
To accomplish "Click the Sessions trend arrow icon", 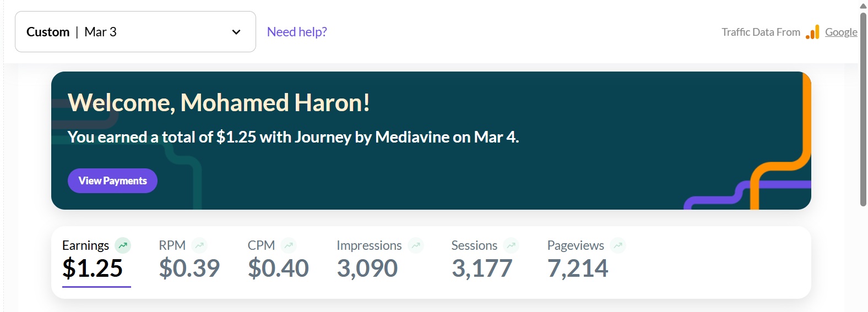I will (511, 245).
